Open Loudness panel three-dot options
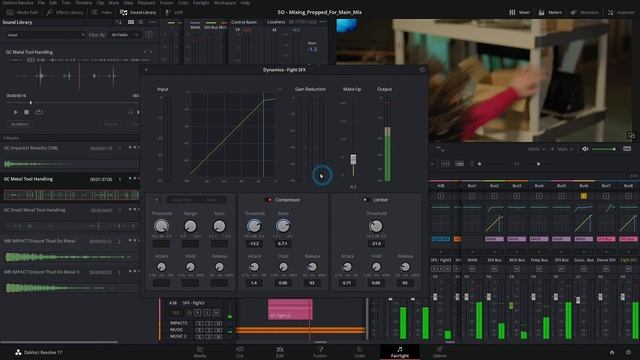 [x=323, y=22]
